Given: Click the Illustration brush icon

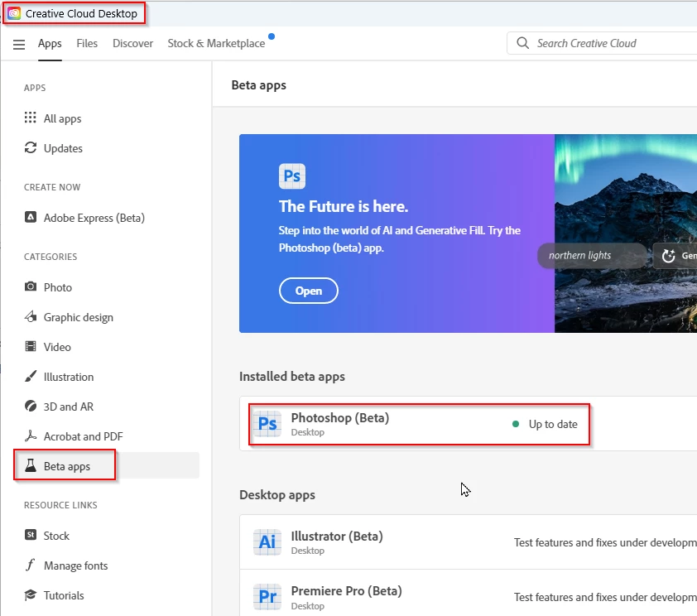Looking at the screenshot, I should click(x=31, y=377).
